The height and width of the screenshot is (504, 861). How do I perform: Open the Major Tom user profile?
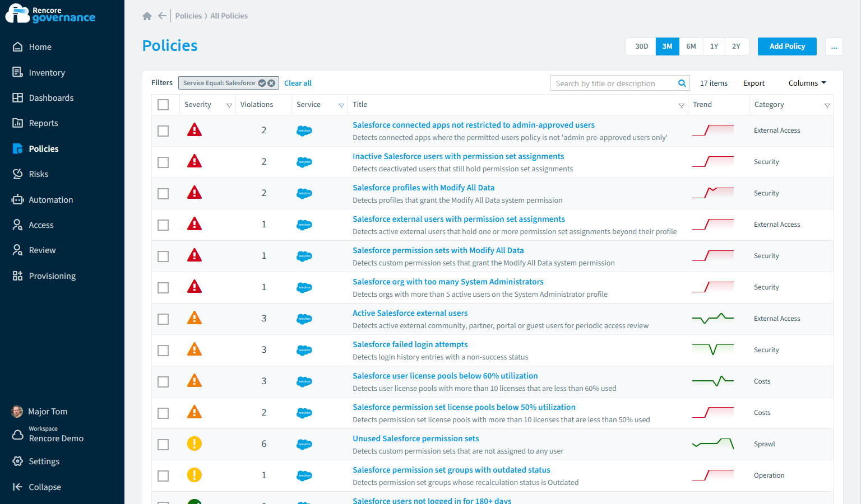pyautogui.click(x=40, y=412)
